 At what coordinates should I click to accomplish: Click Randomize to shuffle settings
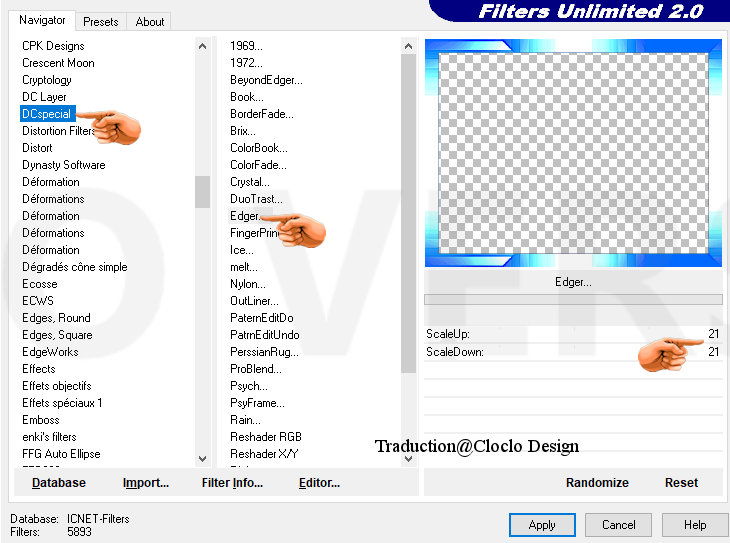(x=597, y=482)
